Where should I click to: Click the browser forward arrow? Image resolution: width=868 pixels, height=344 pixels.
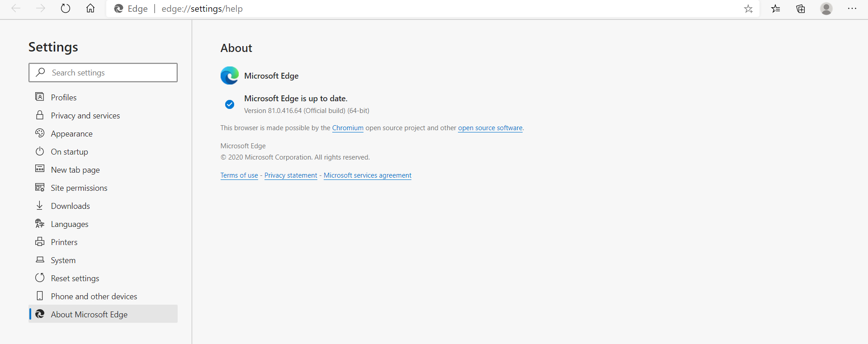pyautogui.click(x=41, y=9)
